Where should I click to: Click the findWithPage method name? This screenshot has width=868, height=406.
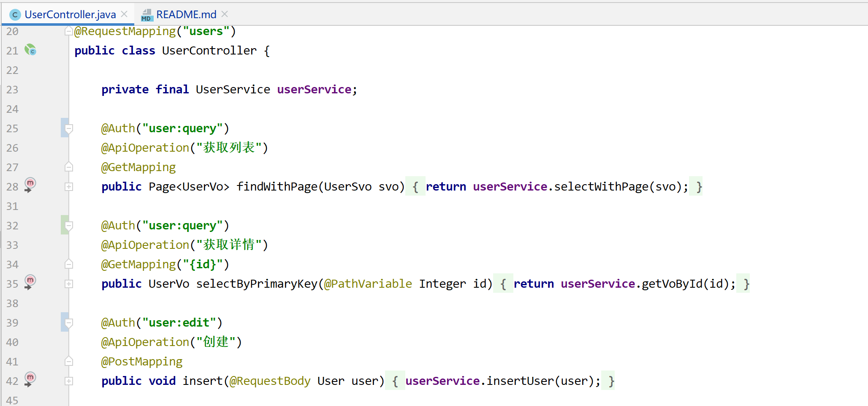point(277,187)
